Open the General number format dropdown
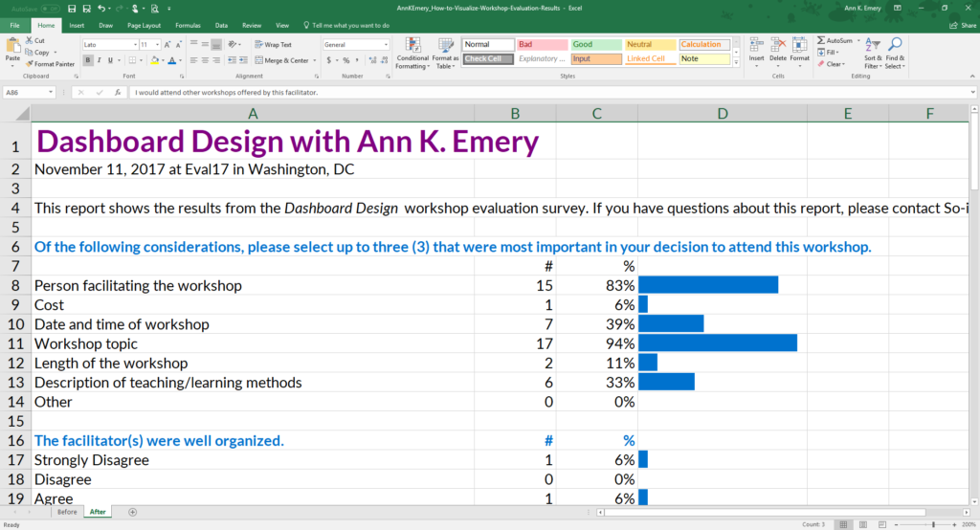 point(386,45)
